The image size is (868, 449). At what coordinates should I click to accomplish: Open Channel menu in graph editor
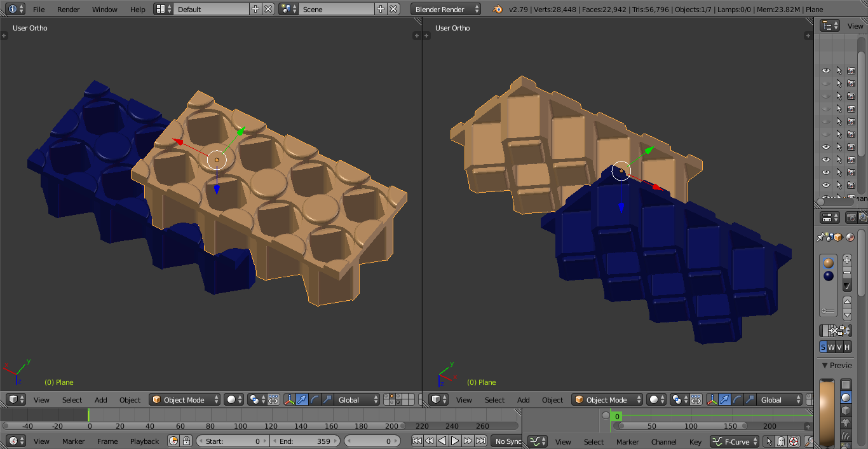(664, 441)
